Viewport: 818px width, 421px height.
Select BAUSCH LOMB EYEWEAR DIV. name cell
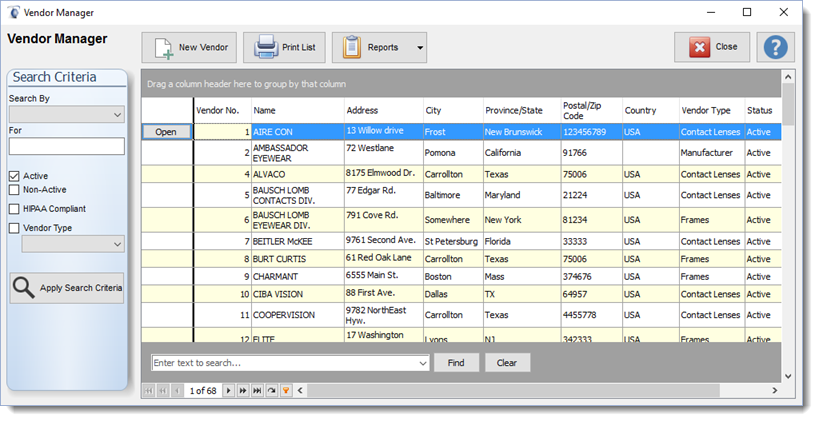coord(298,220)
